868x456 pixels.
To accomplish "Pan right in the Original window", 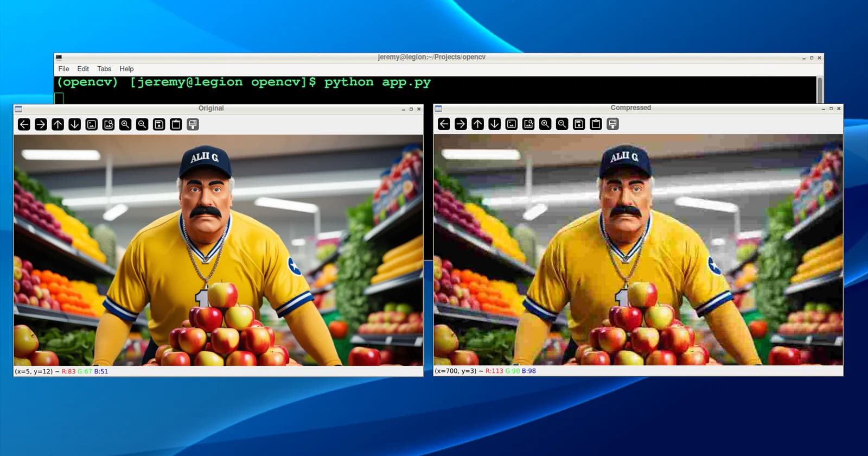I will click(x=41, y=124).
